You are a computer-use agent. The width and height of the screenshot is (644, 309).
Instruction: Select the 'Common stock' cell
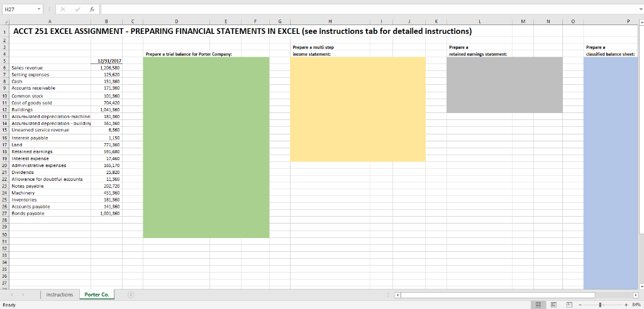[49, 95]
